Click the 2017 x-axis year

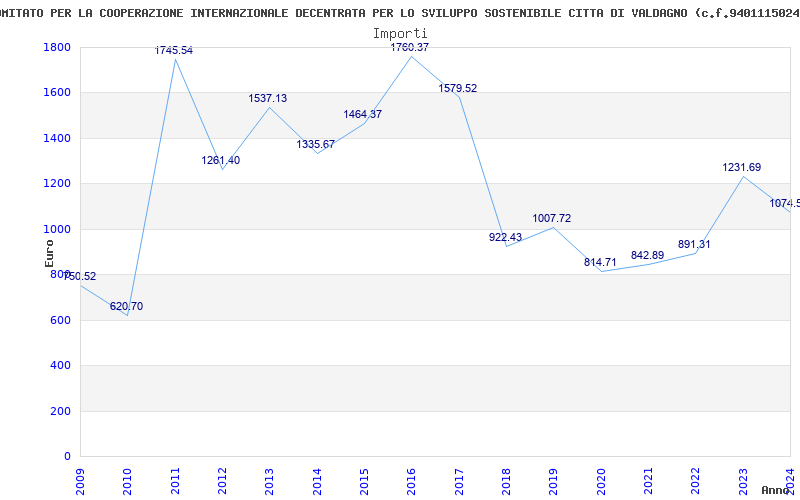point(459,481)
